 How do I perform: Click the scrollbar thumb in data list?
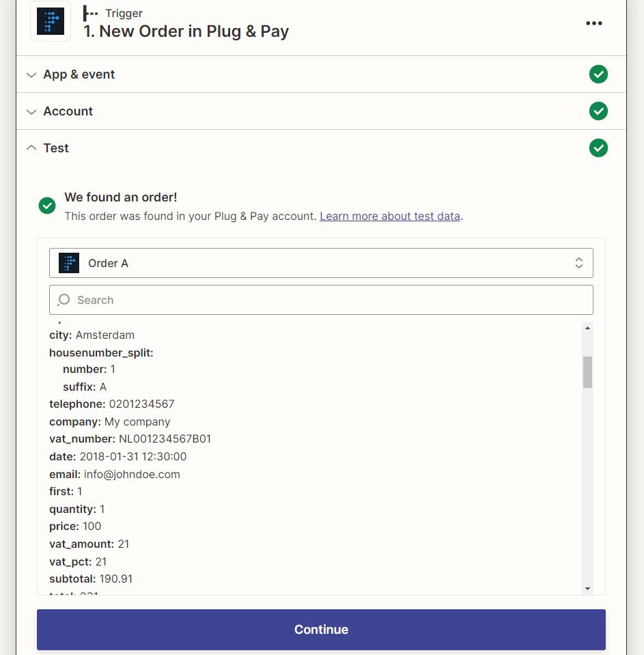coord(587,372)
